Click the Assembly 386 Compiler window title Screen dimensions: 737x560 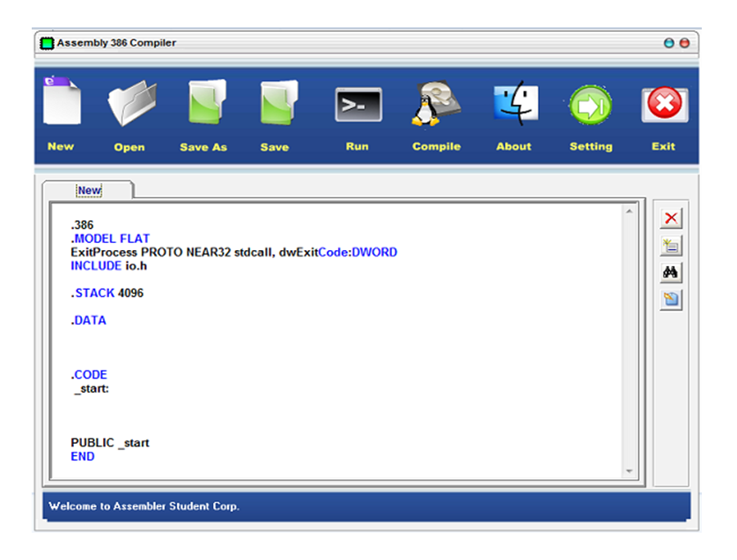(x=116, y=43)
